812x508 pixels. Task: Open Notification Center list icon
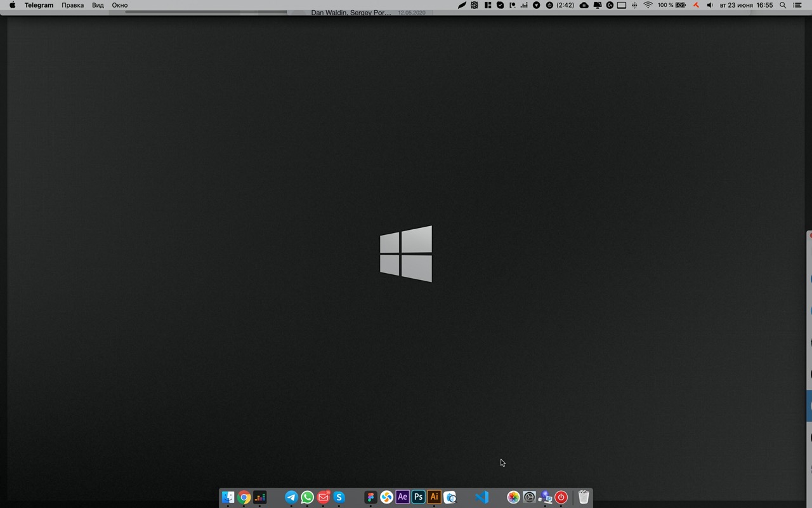coord(797,5)
